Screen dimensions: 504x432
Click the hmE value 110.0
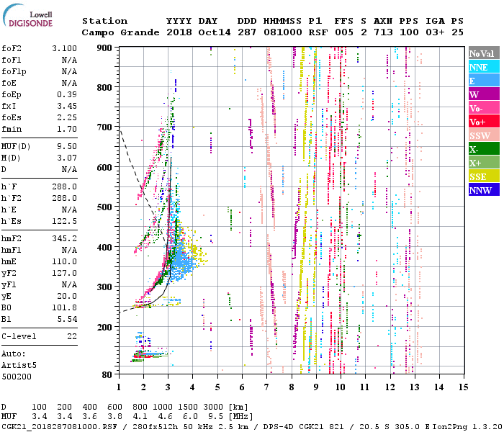click(64, 261)
